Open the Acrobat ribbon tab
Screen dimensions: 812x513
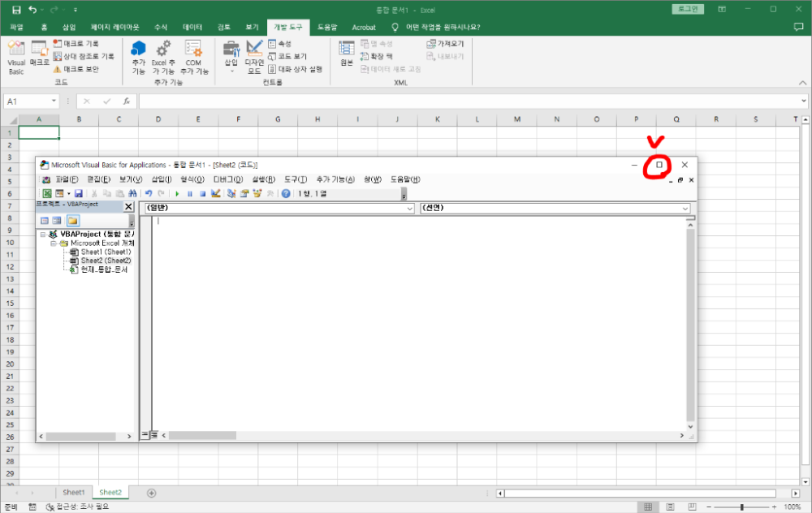click(364, 27)
